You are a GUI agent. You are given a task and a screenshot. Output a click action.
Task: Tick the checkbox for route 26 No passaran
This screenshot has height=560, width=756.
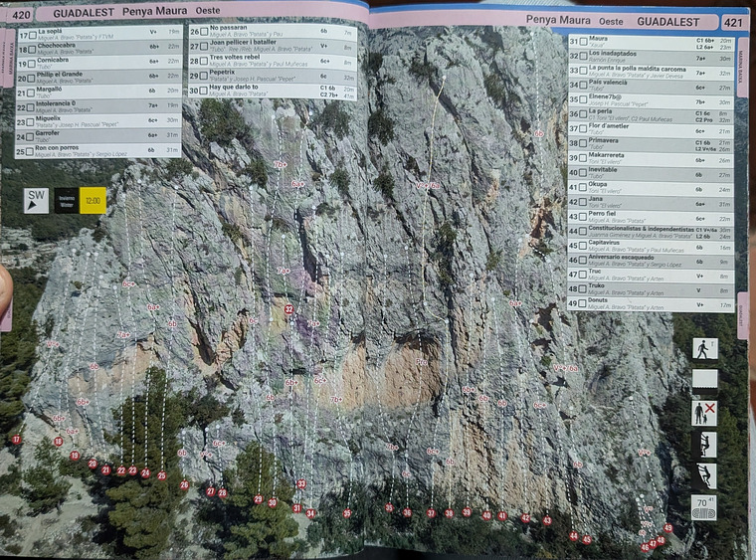(202, 32)
